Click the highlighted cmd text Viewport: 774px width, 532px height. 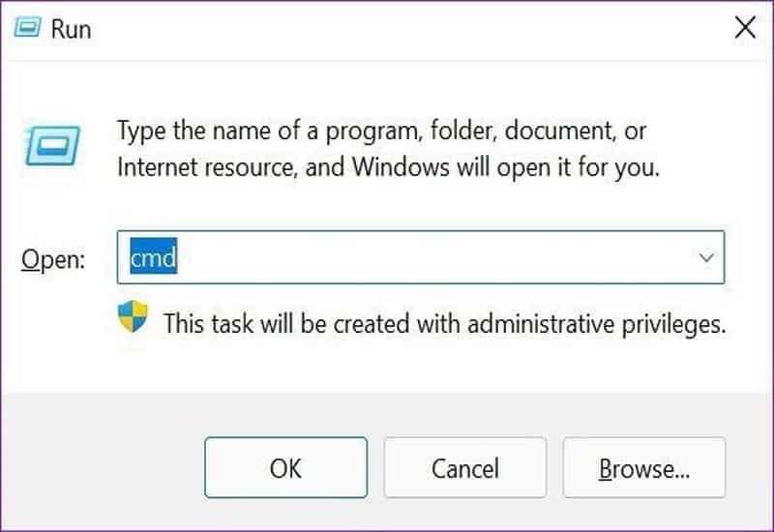point(154,258)
